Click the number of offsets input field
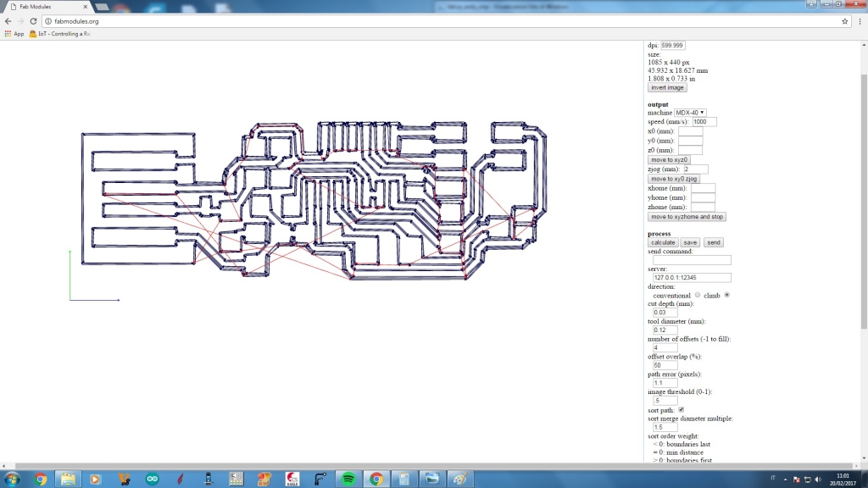 (x=665, y=348)
